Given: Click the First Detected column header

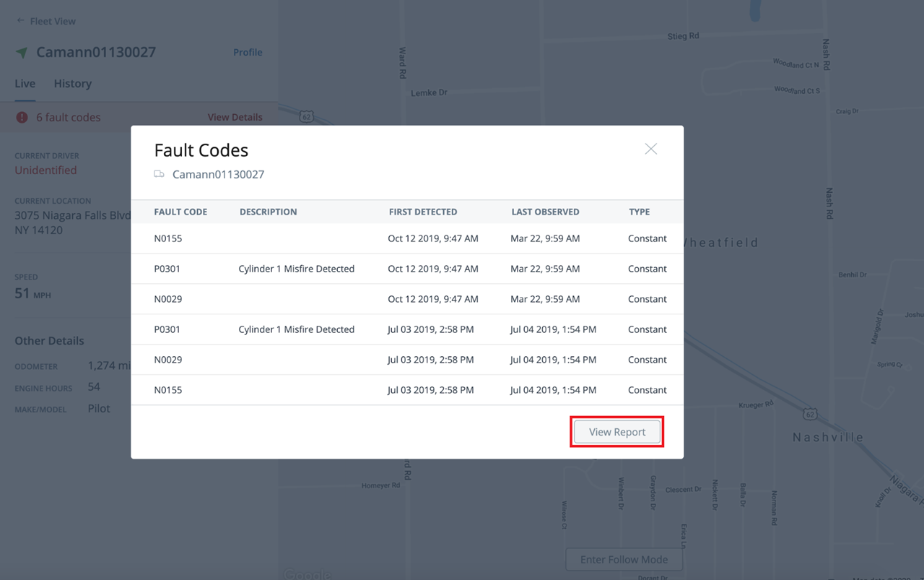Looking at the screenshot, I should pyautogui.click(x=422, y=212).
